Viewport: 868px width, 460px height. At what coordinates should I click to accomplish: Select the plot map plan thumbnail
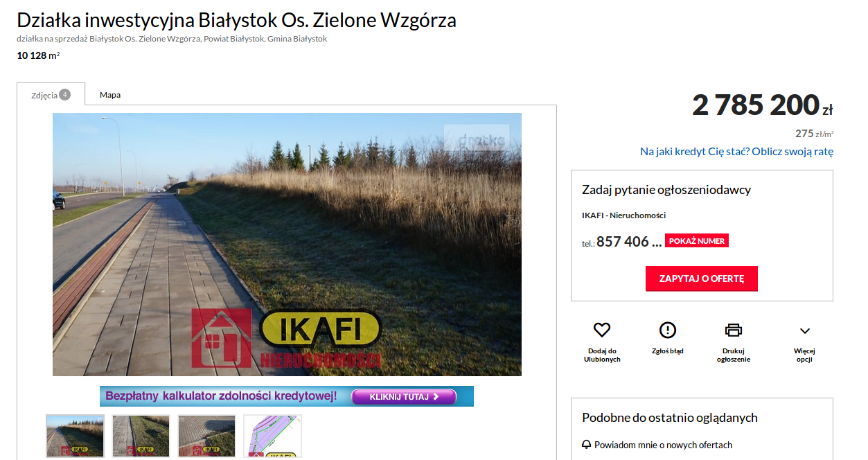point(272,436)
